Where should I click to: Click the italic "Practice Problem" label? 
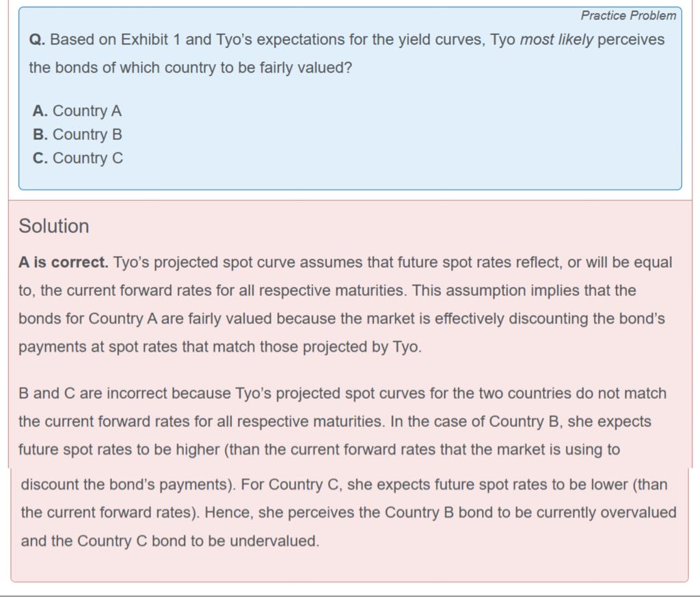(628, 16)
